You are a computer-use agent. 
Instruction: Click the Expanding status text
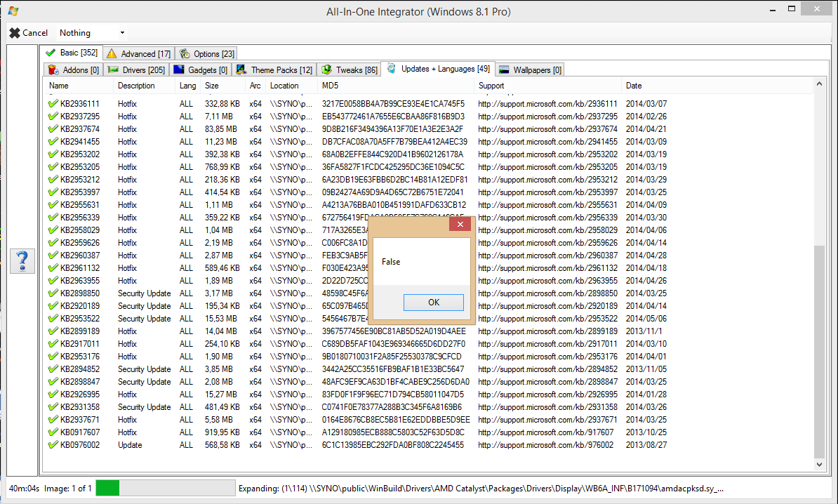click(481, 489)
